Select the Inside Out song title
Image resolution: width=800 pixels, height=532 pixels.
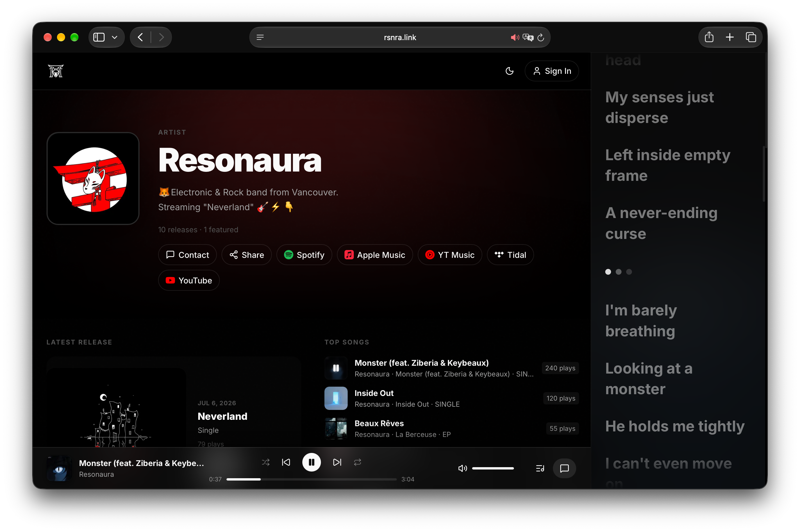pyautogui.click(x=374, y=393)
